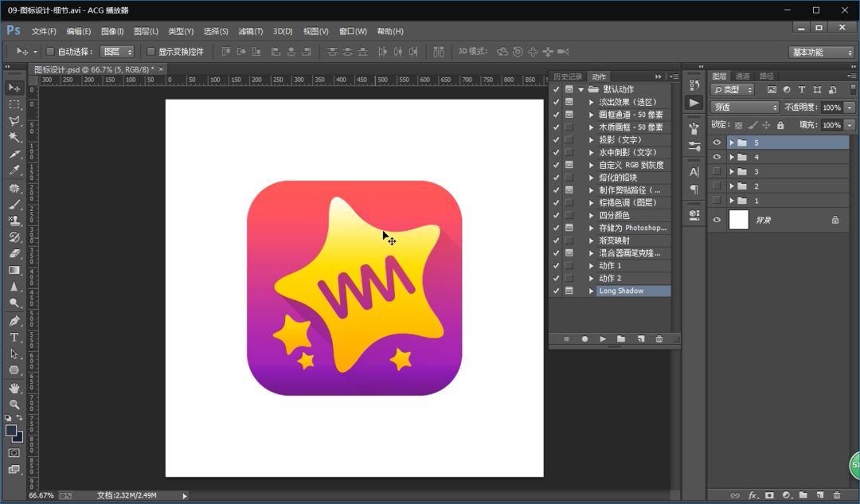Viewport: 860px width, 504px height.
Task: Select the Horizontal Type tool
Action: [x=14, y=338]
